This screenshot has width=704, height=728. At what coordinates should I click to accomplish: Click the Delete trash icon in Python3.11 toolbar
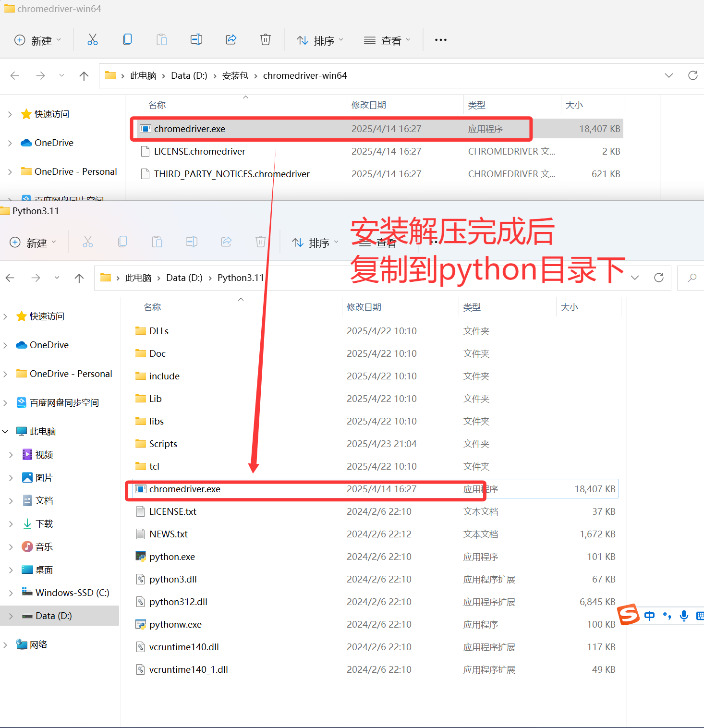pyautogui.click(x=261, y=242)
